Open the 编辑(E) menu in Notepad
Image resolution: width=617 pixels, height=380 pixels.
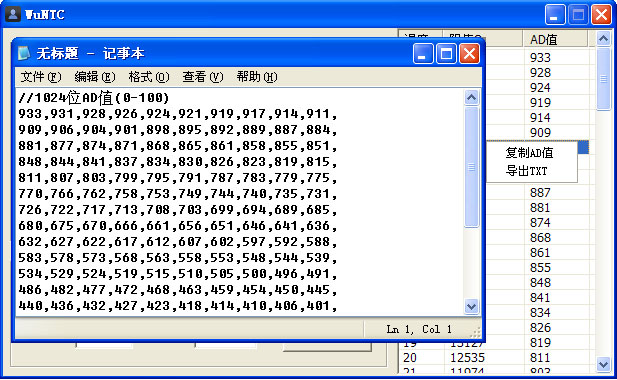click(x=95, y=77)
